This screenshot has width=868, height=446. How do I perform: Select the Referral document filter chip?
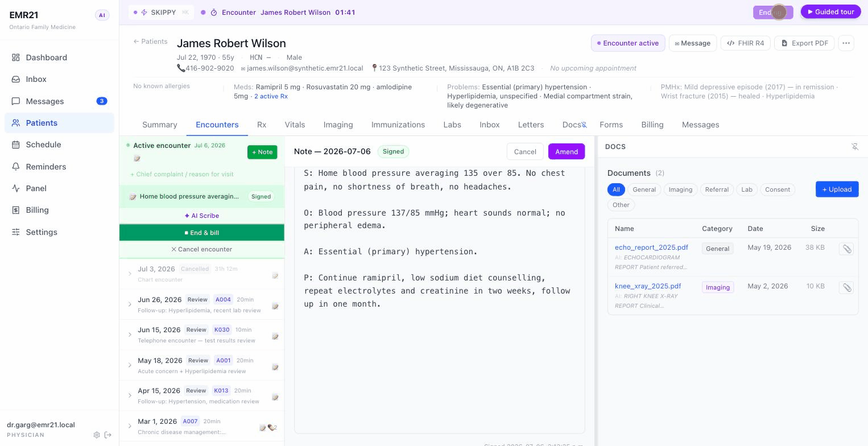click(x=717, y=189)
